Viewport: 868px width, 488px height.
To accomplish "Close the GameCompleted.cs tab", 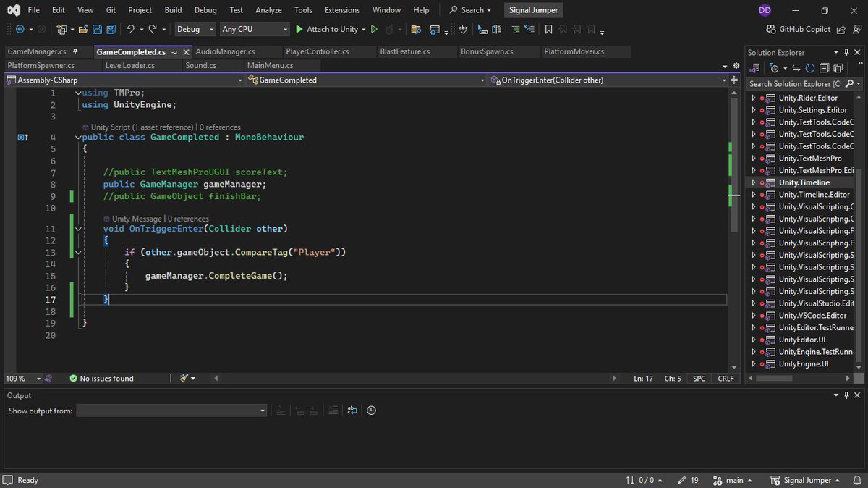I will 187,51.
